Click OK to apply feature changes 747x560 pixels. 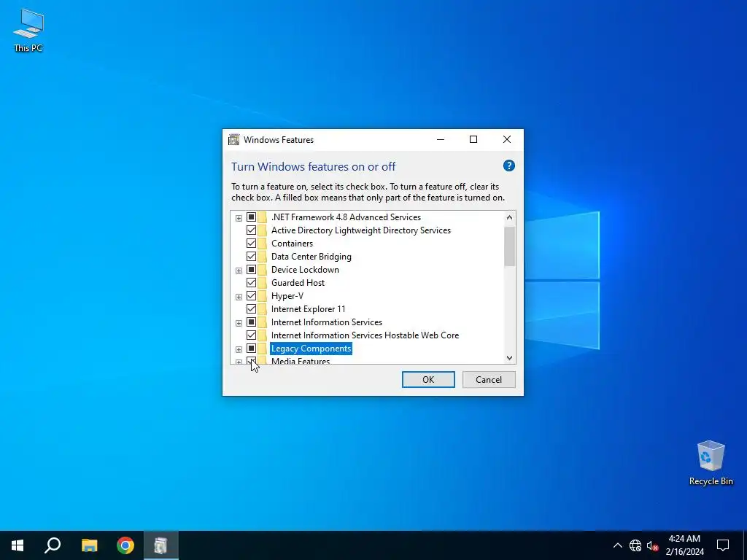(428, 379)
